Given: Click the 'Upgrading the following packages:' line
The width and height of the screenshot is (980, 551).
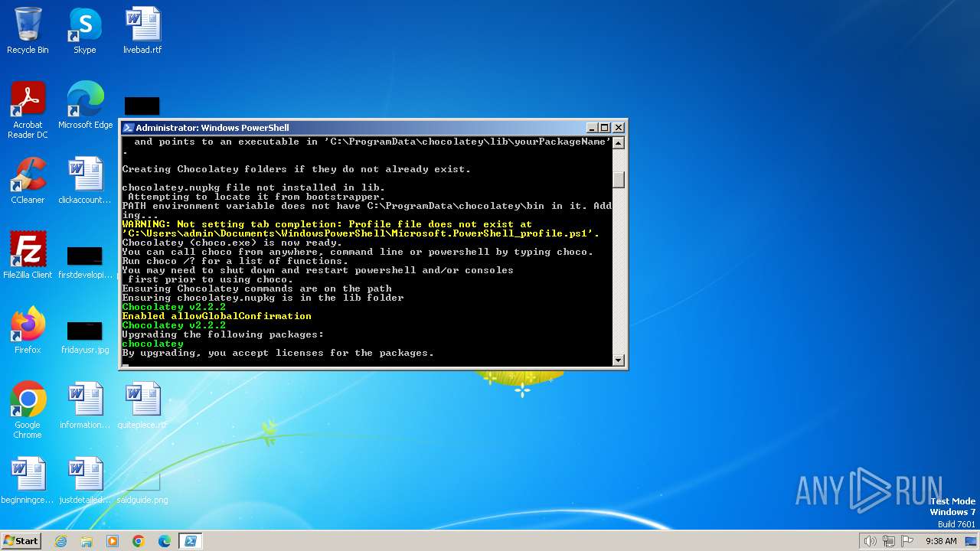Looking at the screenshot, I should (223, 334).
